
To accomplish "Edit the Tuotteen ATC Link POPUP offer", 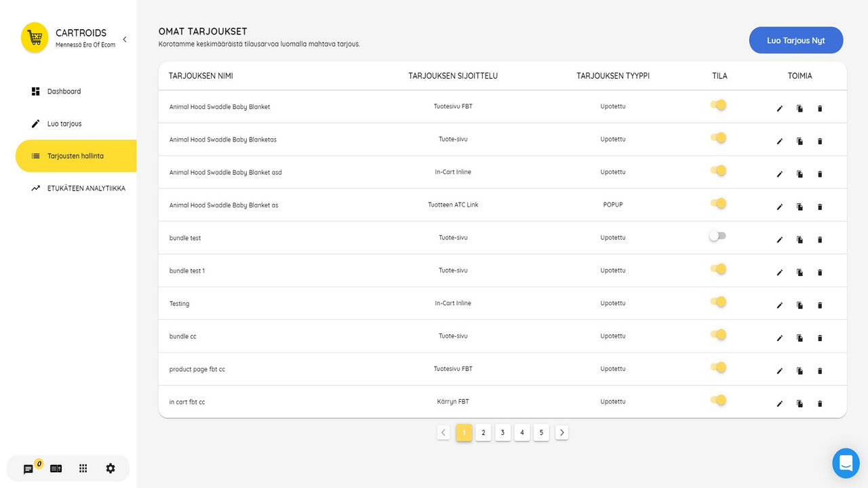I will pos(779,207).
